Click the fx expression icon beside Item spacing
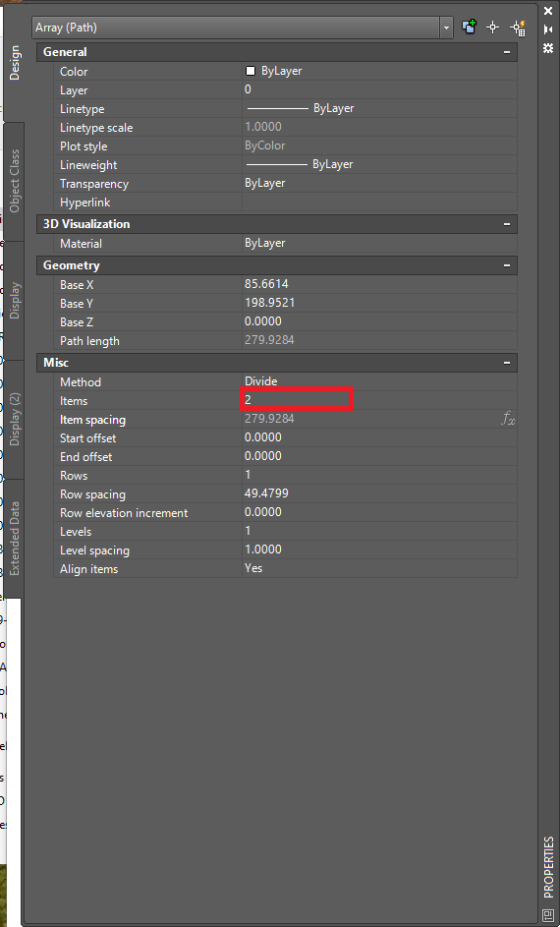This screenshot has height=927, width=560. (508, 419)
